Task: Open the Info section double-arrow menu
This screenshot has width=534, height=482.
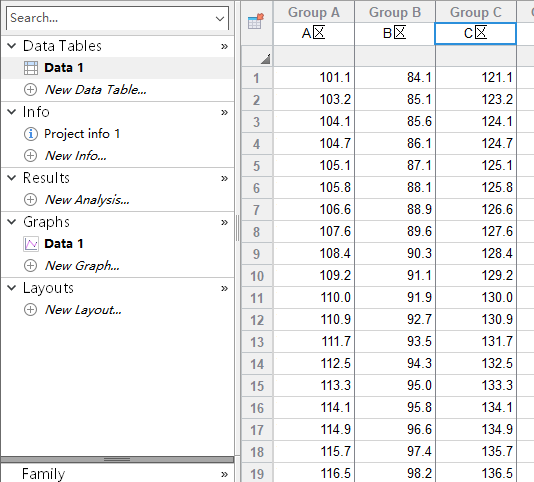Action: coord(224,112)
